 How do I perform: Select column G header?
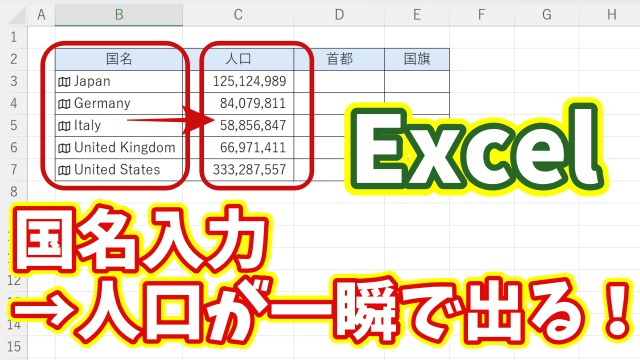coord(547,15)
